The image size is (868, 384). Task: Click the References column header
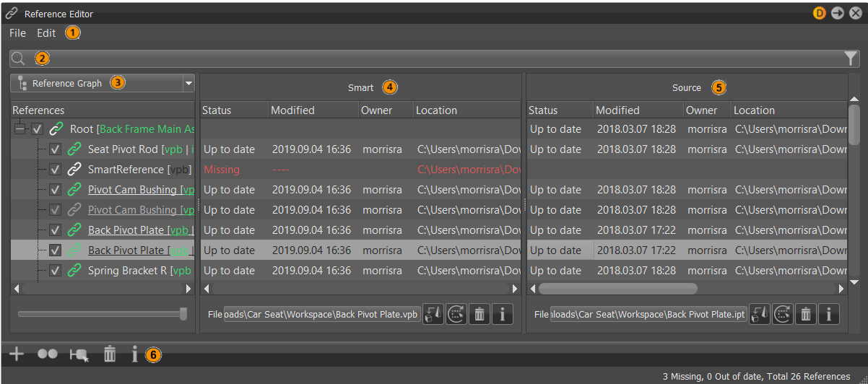(x=103, y=110)
